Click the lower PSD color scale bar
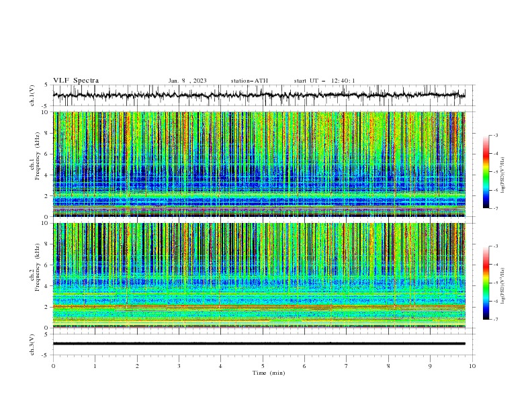This screenshot has height=411, width=532. point(486,283)
